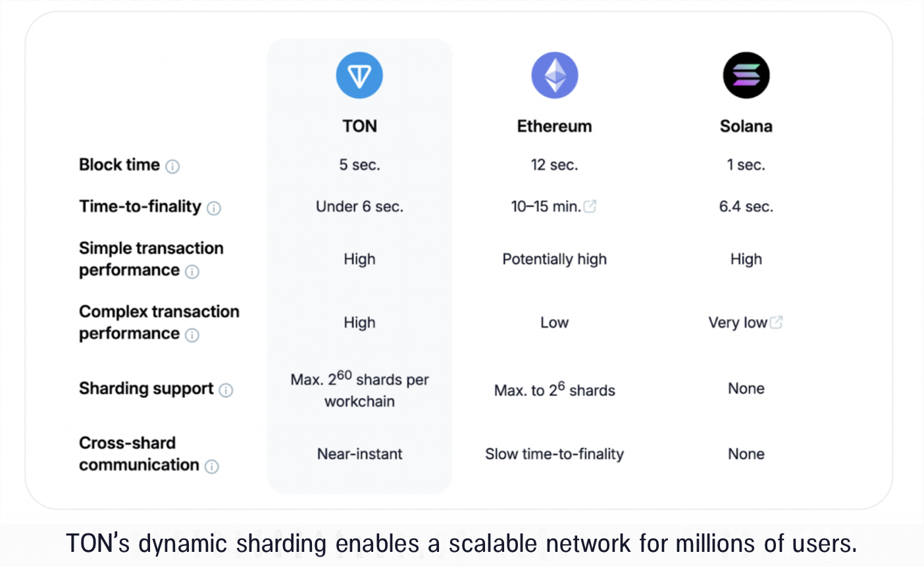This screenshot has width=924, height=567.
Task: Click the Time-to-finality info icon
Action: tap(214, 209)
